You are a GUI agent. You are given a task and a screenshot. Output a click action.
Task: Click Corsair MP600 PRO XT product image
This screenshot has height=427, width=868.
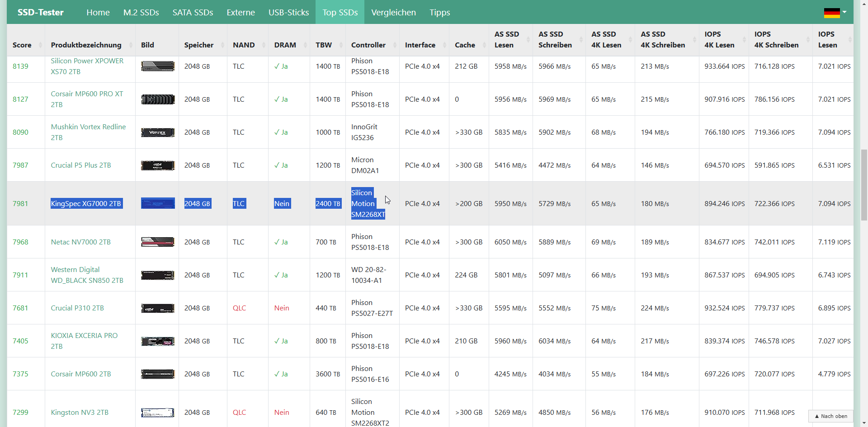pos(158,99)
